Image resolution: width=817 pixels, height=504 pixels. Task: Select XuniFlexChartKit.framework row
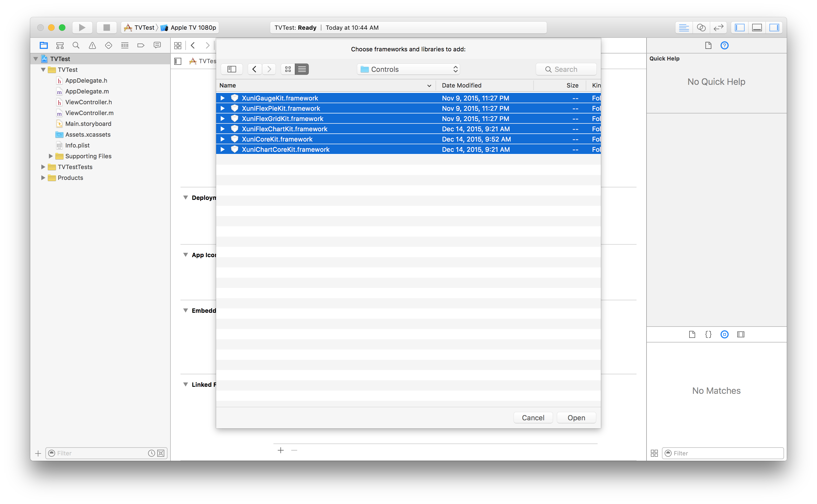(408, 129)
